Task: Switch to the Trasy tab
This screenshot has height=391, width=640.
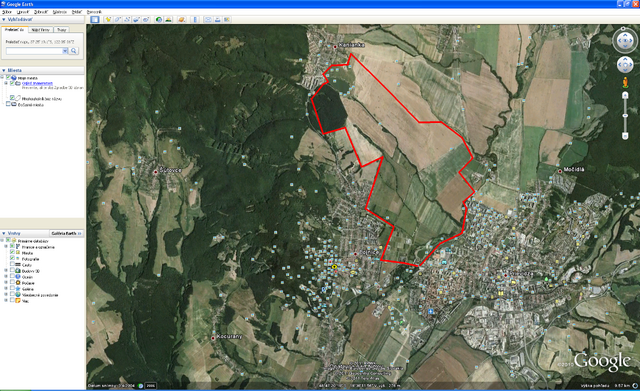Action: point(61,30)
